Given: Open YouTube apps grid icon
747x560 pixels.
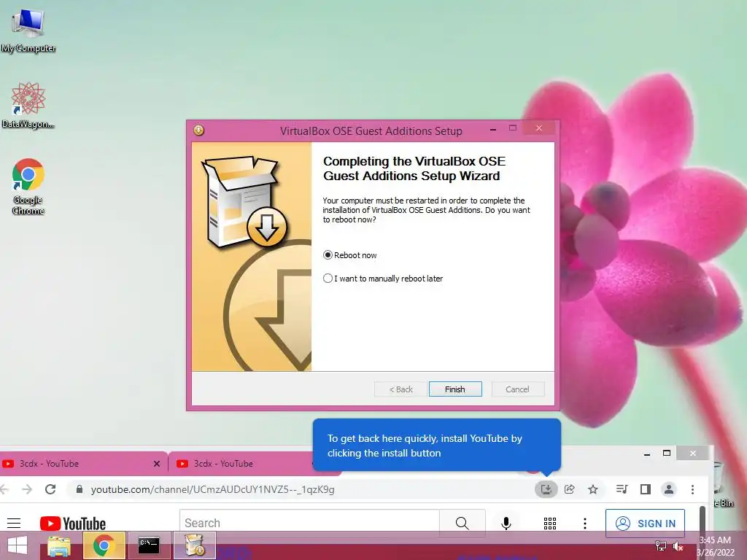Looking at the screenshot, I should 550,524.
